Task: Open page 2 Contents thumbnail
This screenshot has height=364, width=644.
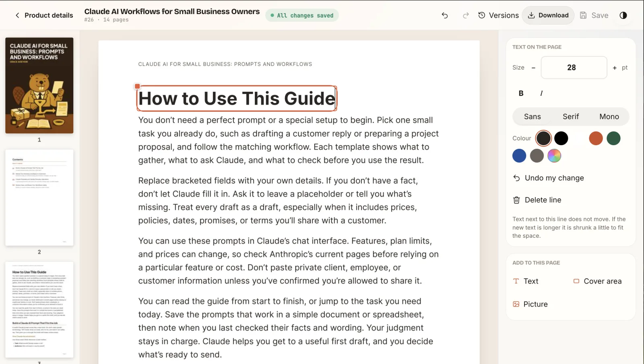Action: (39, 197)
